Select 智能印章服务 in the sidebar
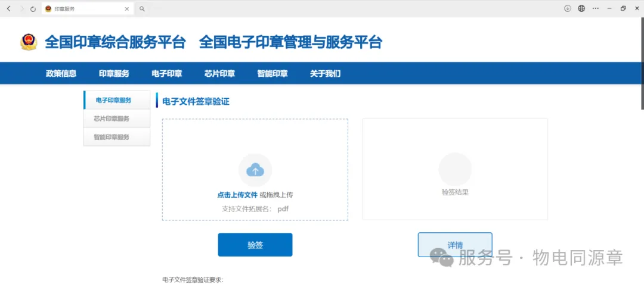644x284 pixels. click(117, 137)
